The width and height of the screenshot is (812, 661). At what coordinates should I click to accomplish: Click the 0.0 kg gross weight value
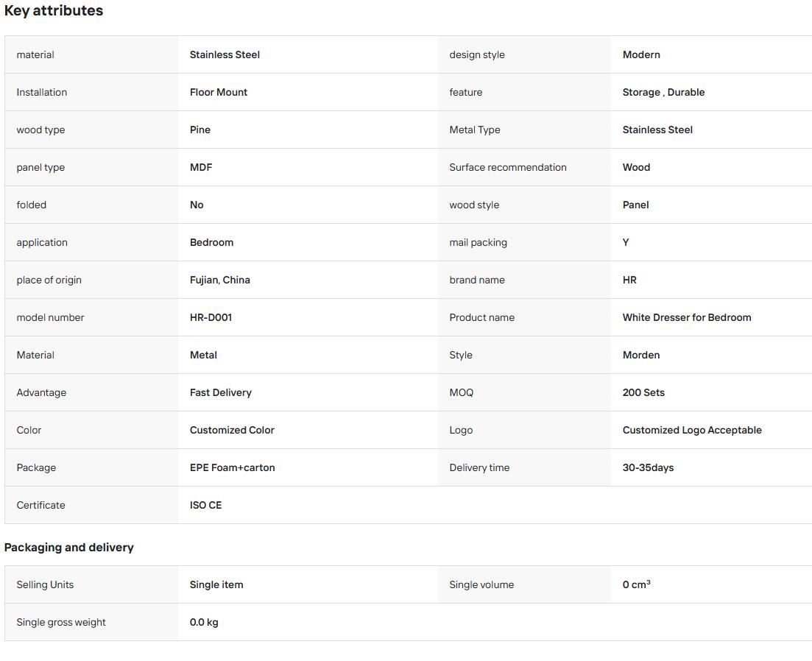[204, 622]
